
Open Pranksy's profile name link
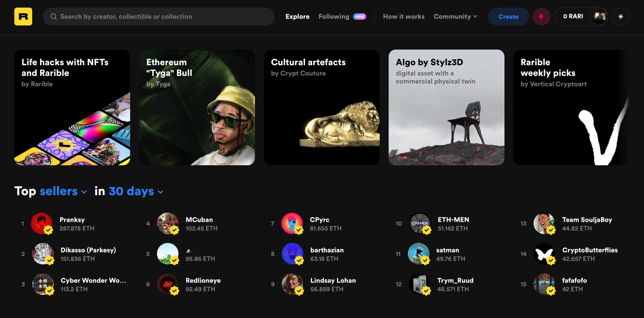click(x=72, y=220)
